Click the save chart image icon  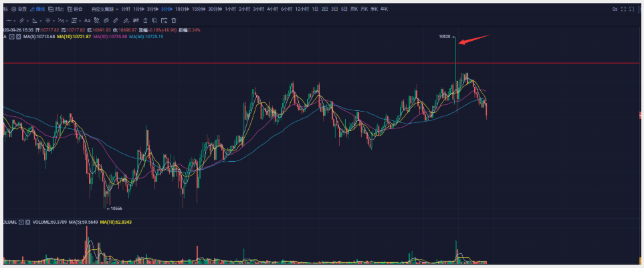pos(165,21)
